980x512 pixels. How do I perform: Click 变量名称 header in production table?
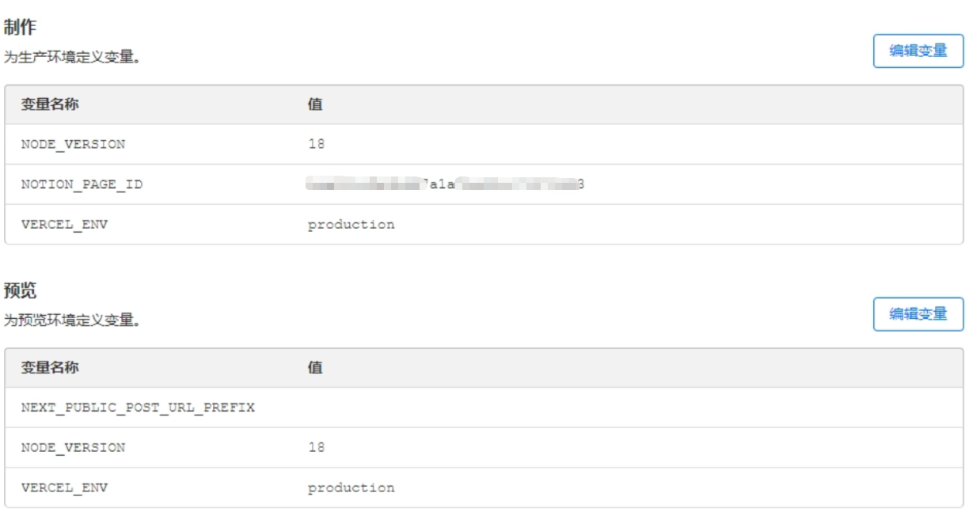50,104
